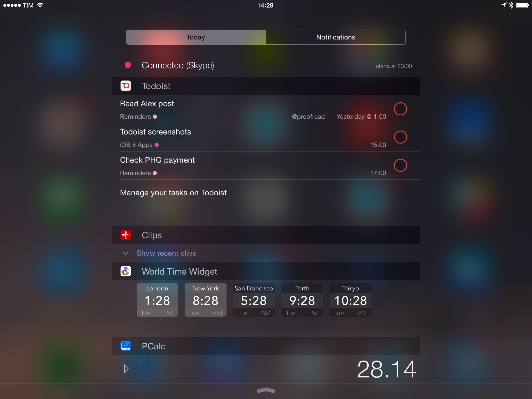Toggle completion circle for Read Alex post
532x399 pixels.
click(400, 109)
